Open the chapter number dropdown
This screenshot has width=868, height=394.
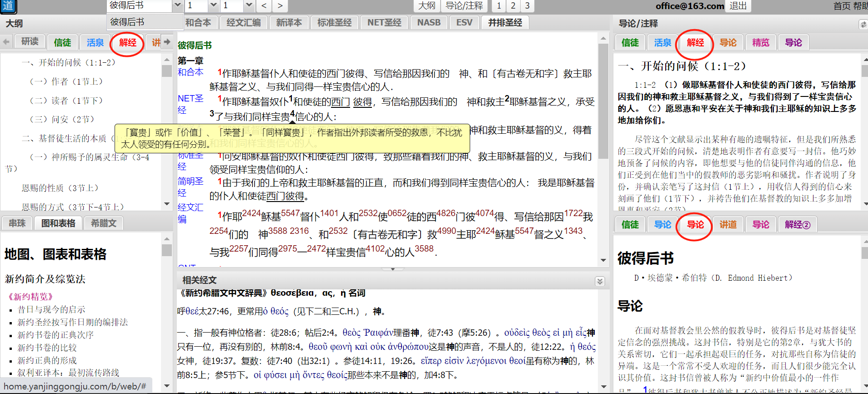[213, 5]
